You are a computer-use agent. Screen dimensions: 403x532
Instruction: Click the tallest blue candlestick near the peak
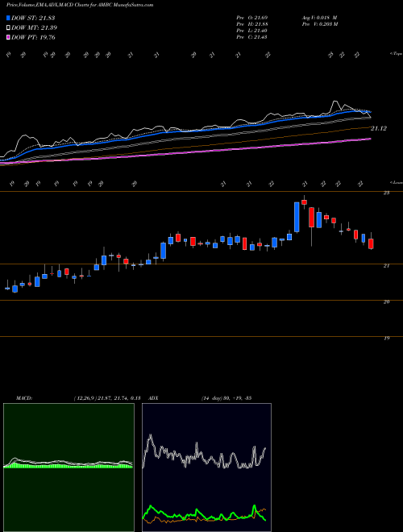[x=297, y=217]
